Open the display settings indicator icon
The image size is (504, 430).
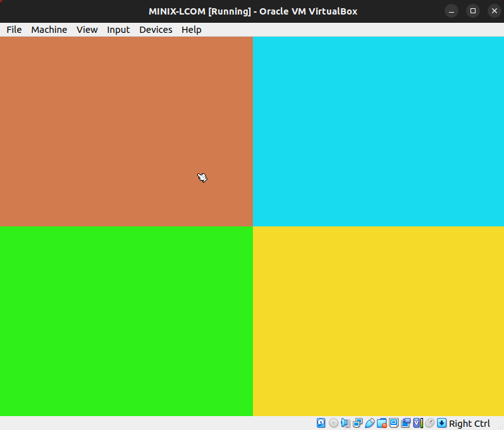[393, 422]
